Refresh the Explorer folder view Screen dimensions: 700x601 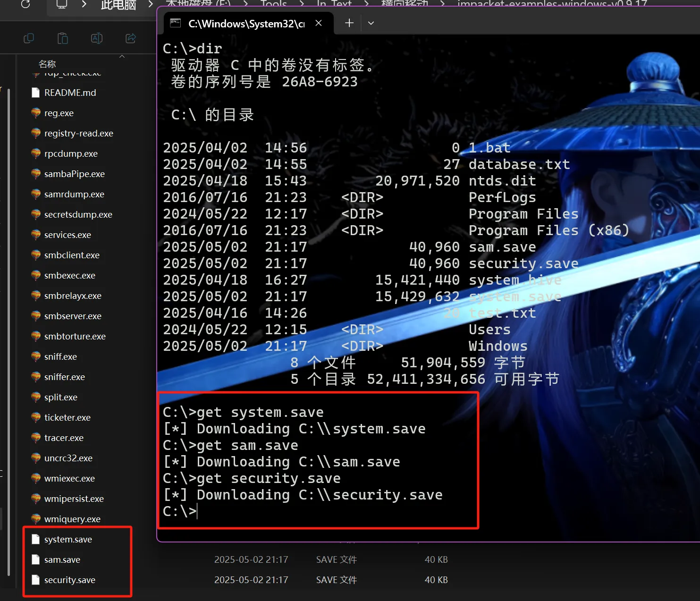click(25, 4)
